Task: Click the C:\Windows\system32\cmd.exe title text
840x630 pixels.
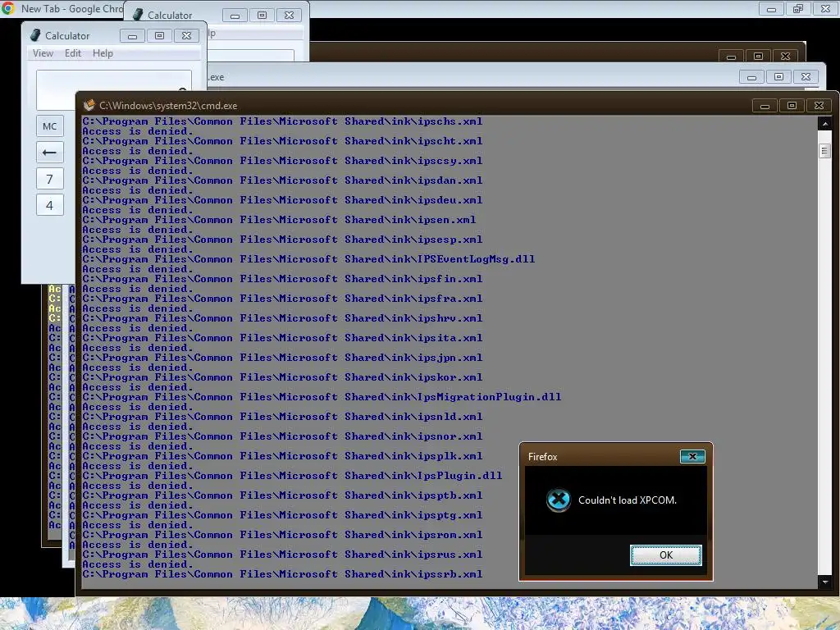Action: pos(168,106)
